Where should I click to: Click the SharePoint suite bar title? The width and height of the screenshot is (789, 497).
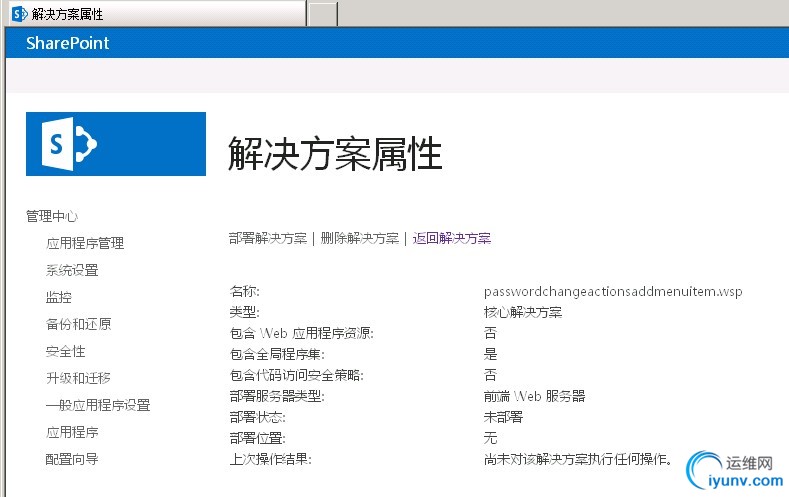pyautogui.click(x=67, y=43)
